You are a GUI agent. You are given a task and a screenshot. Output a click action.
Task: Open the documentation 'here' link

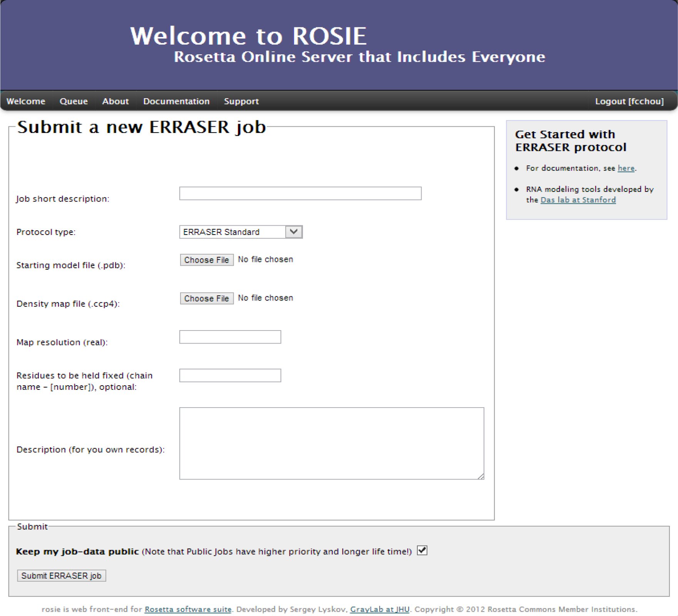(x=626, y=168)
